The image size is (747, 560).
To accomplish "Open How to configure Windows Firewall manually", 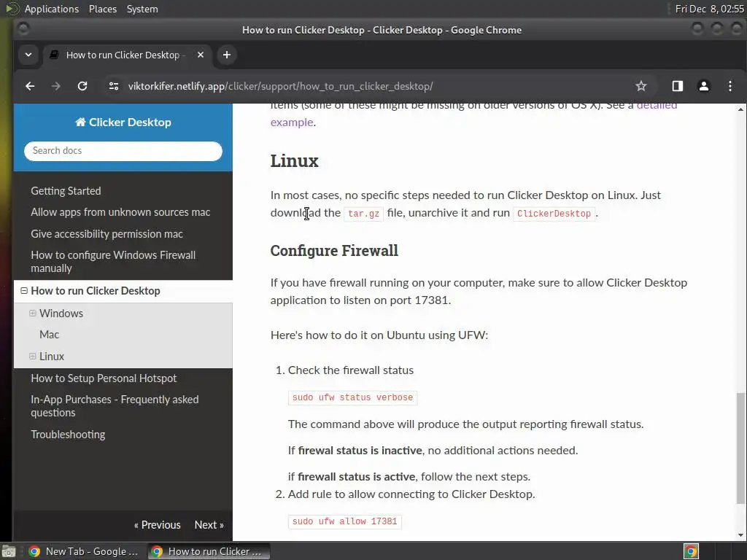I will (x=113, y=262).
